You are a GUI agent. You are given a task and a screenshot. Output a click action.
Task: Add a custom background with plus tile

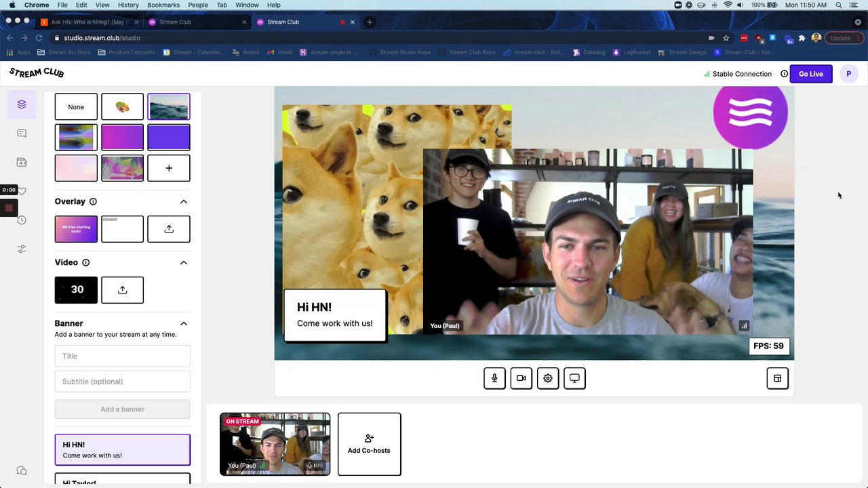tap(169, 168)
